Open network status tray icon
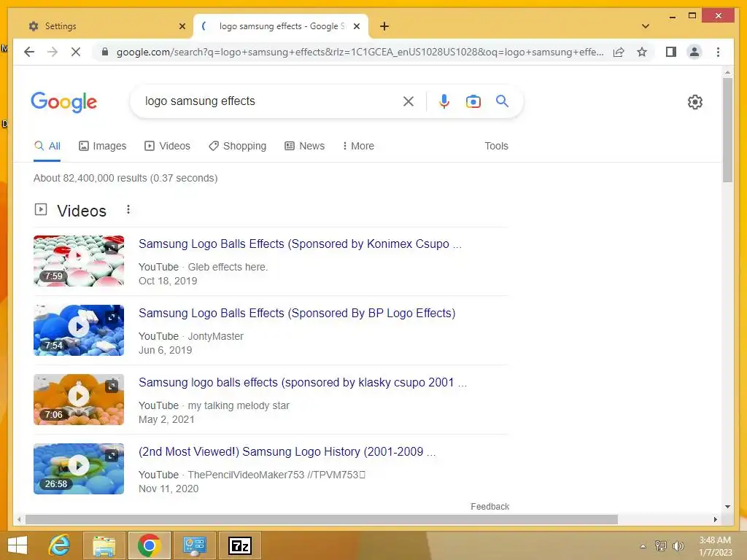The width and height of the screenshot is (747, 560). click(661, 545)
